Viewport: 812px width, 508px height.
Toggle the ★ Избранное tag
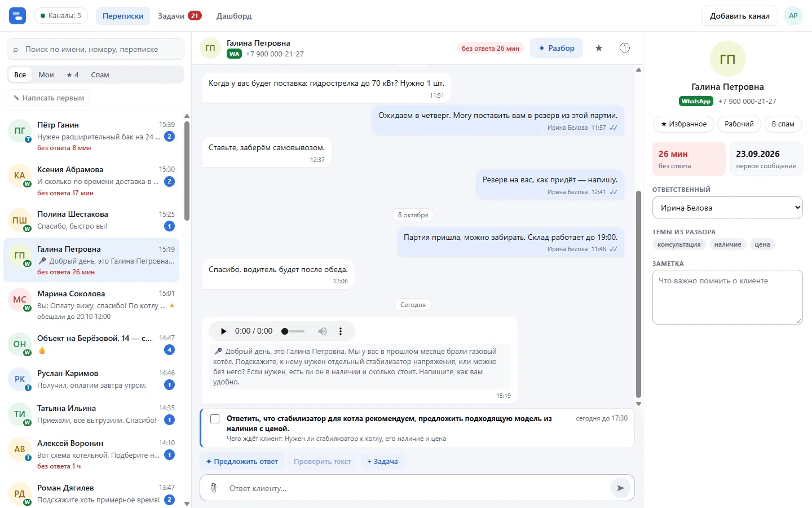683,124
